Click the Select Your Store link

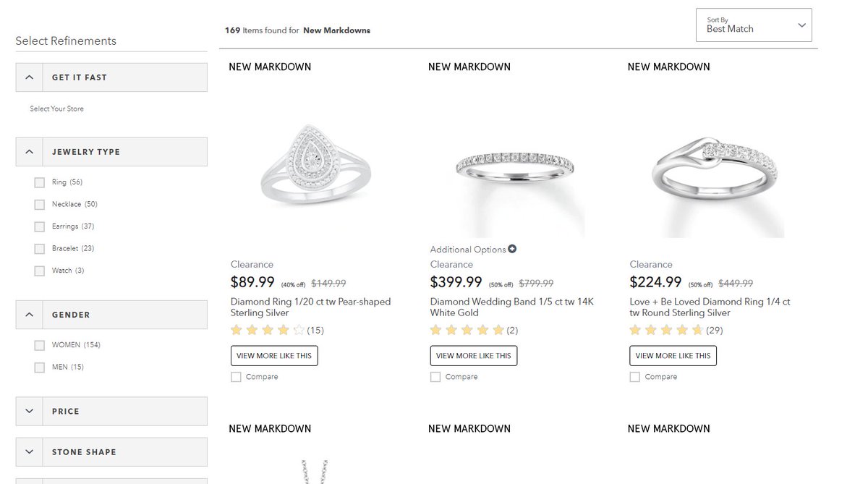pos(56,109)
